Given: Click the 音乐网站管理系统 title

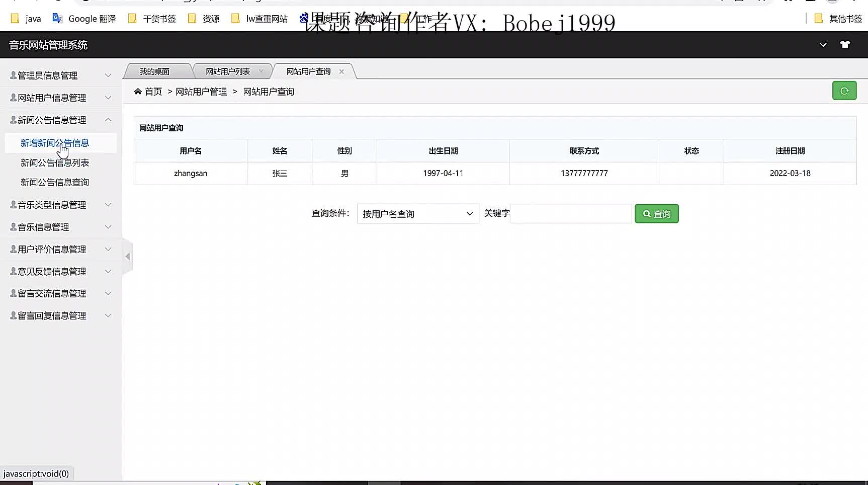Looking at the screenshot, I should (48, 45).
